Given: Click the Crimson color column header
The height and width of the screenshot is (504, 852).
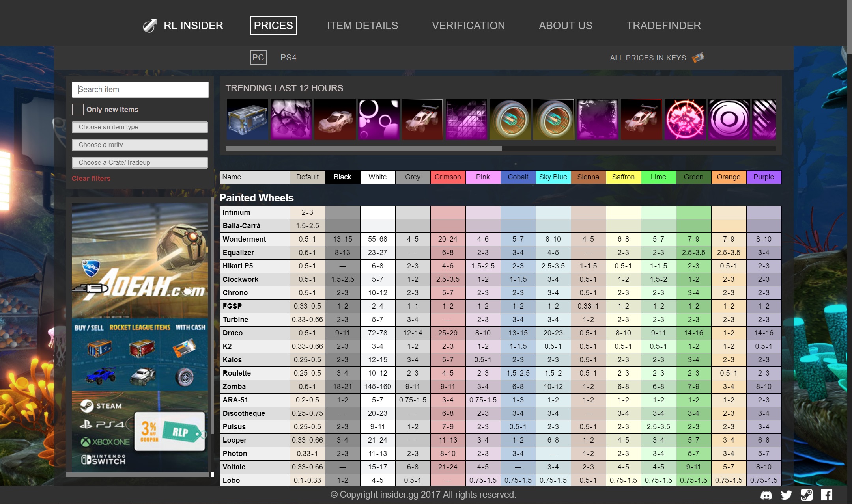Looking at the screenshot, I should click(448, 177).
